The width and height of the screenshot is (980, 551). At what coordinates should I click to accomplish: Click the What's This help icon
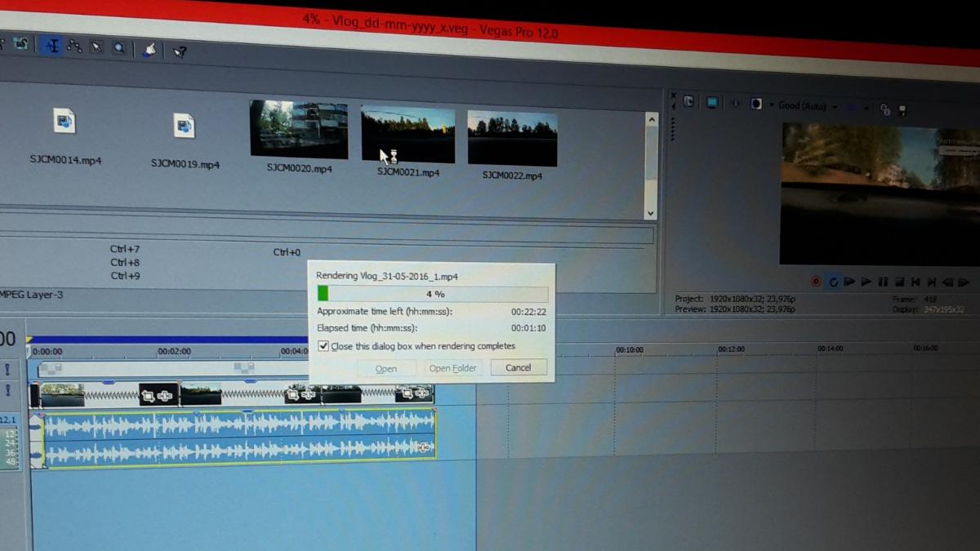coord(180,51)
